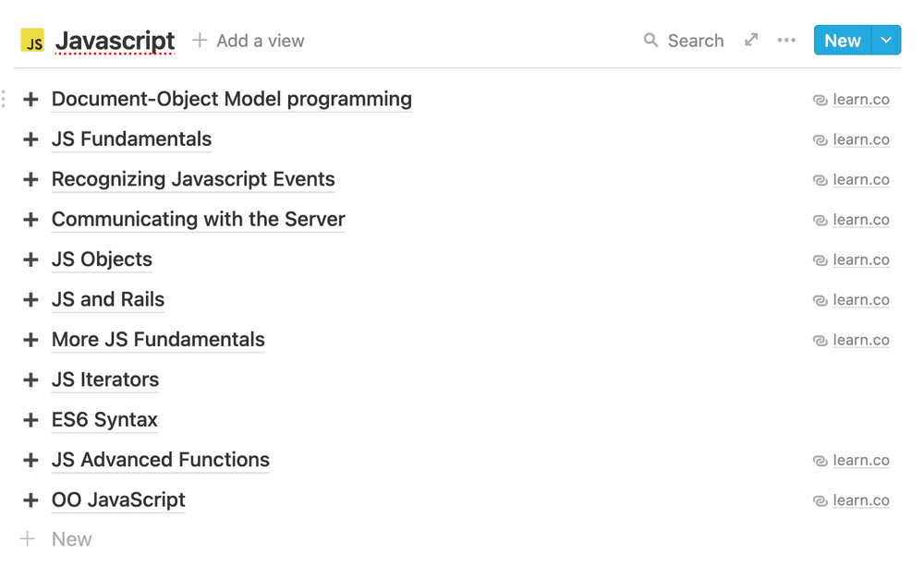Viewport: 924px width, 566px height.
Task: Click the JS page icon
Action: tap(32, 41)
